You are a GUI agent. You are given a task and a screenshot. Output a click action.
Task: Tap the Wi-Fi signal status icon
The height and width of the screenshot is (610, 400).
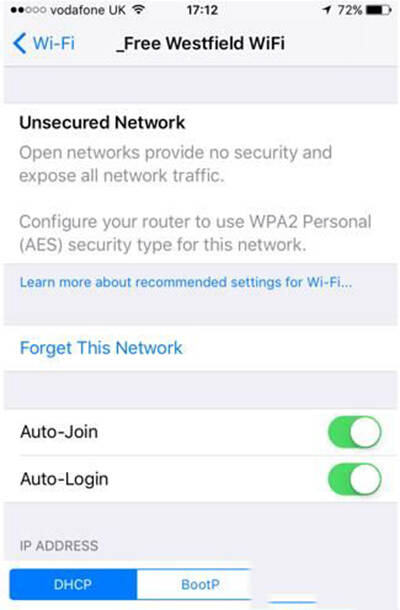point(138,10)
